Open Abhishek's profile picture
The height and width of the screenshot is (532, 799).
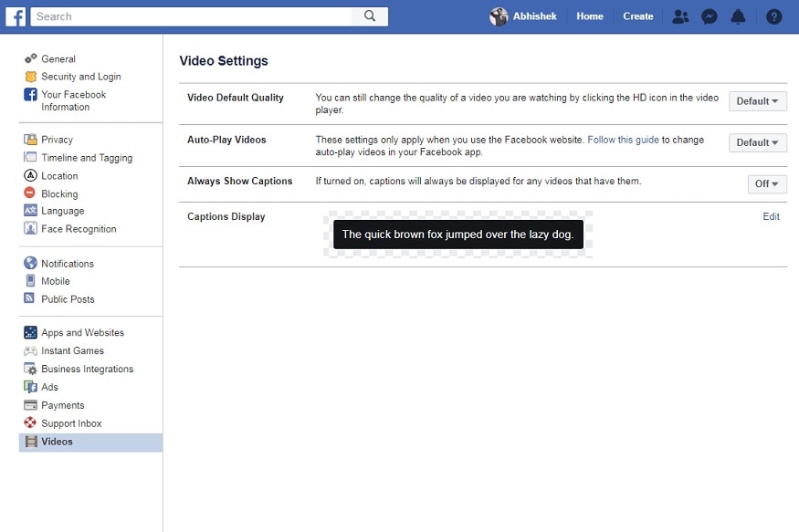(x=499, y=16)
